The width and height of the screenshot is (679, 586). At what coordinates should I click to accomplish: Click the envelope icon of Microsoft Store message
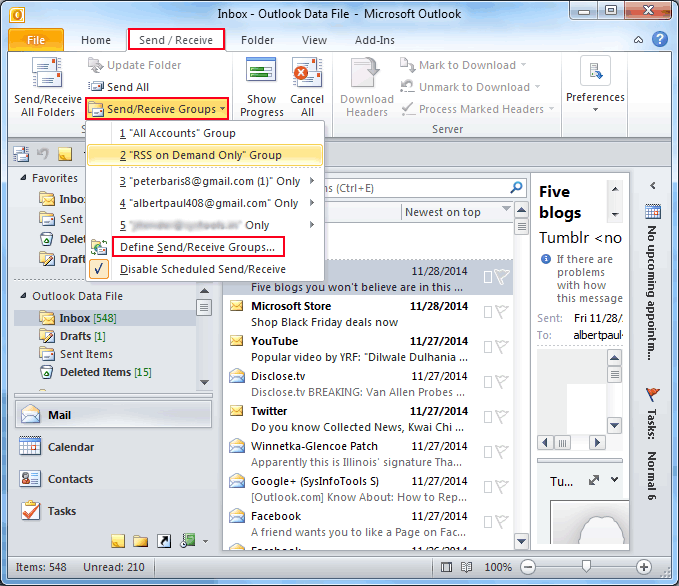pyautogui.click(x=236, y=306)
